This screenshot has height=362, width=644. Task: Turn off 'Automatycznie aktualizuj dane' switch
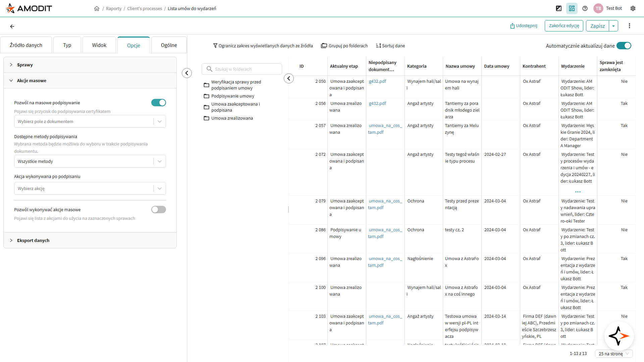[624, 46]
